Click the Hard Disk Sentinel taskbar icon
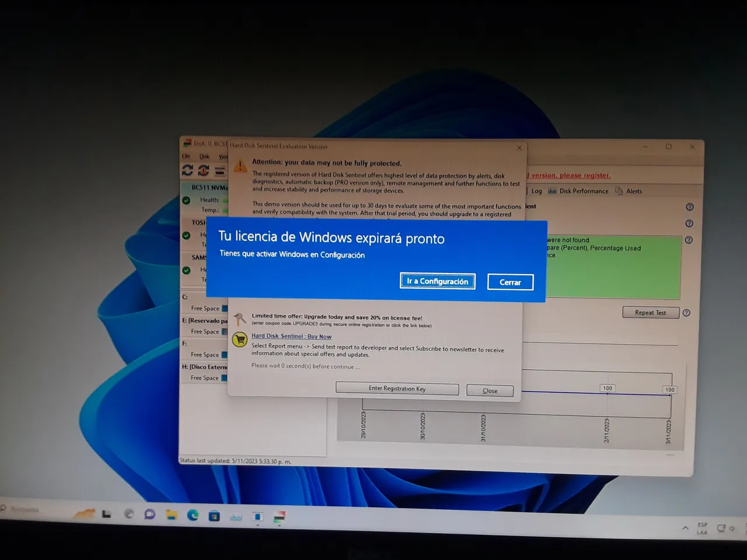747x560 pixels. (x=279, y=516)
